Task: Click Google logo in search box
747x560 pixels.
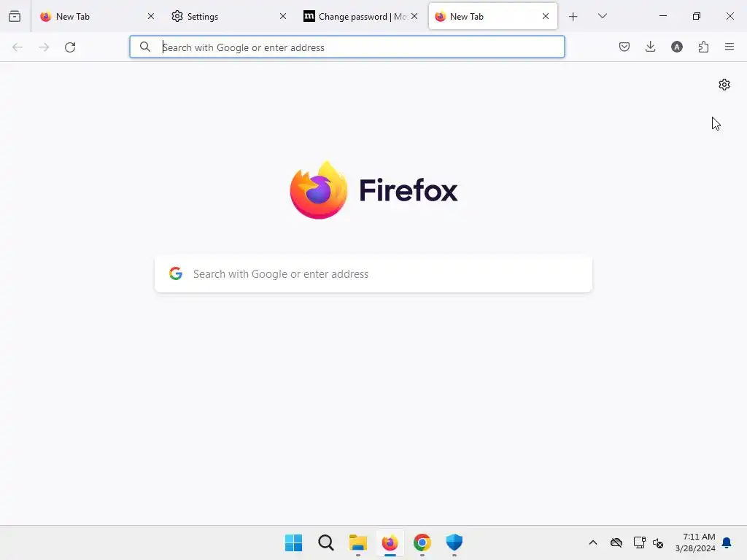Action: point(176,273)
